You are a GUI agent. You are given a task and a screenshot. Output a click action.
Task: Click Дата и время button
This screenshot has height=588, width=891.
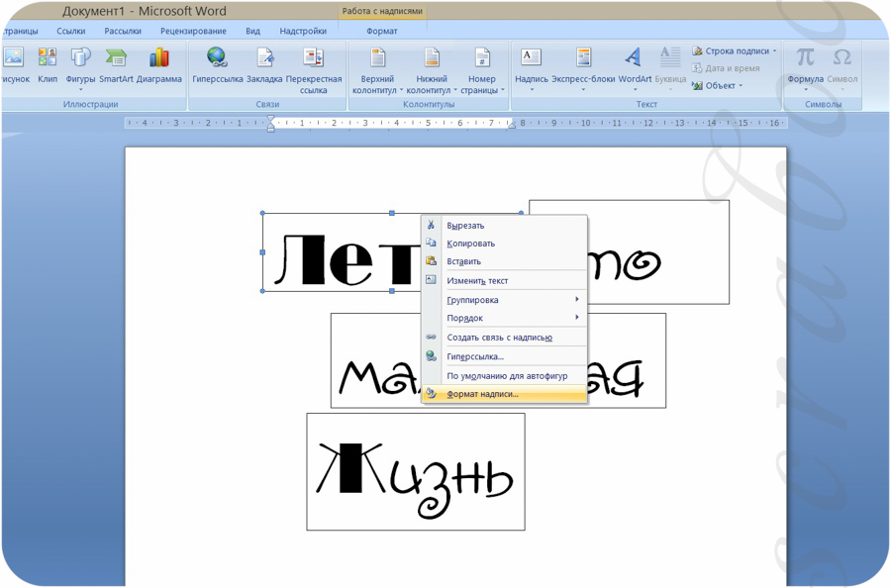point(726,68)
